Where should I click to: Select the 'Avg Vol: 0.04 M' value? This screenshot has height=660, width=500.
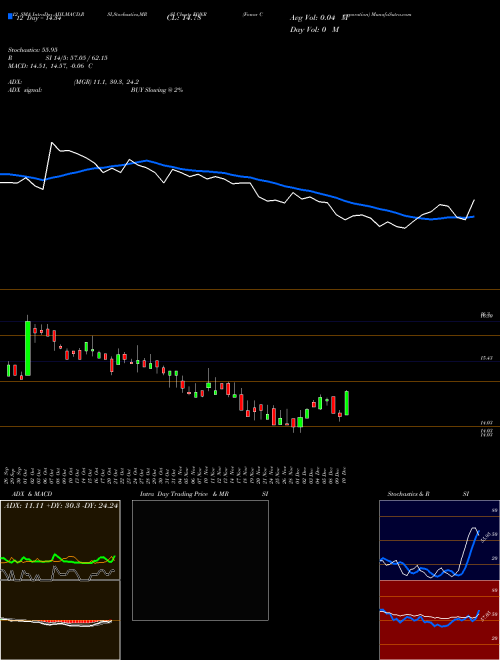tap(319, 18)
